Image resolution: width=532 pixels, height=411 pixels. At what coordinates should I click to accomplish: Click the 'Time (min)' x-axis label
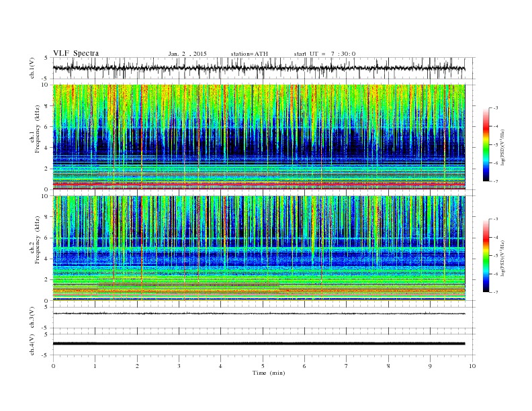tap(269, 373)
